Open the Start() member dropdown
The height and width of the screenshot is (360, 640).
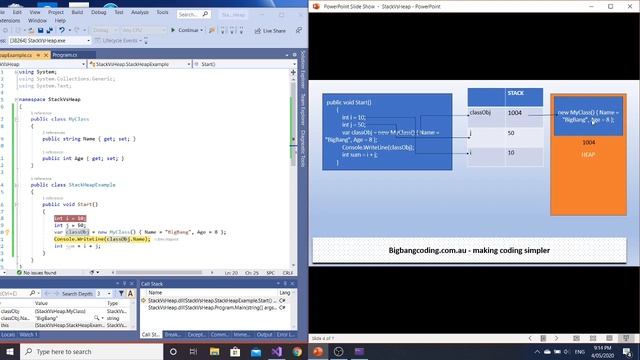click(x=245, y=64)
